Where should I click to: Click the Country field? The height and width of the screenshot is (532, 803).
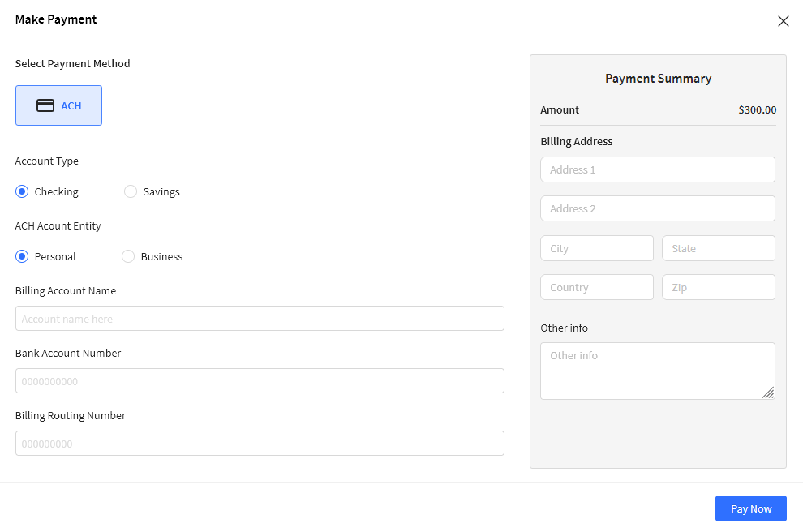coord(597,287)
